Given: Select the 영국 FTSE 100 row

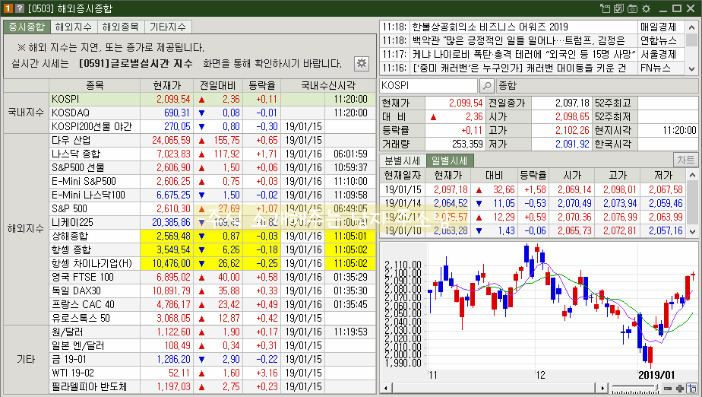Looking at the screenshot, I should (212, 277).
